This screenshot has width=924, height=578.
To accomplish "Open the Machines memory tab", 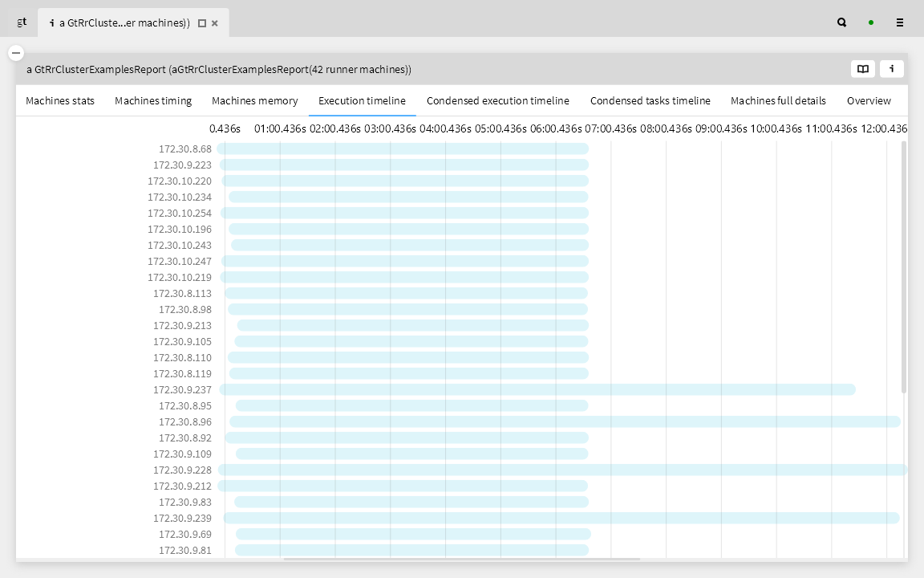I will pos(254,101).
